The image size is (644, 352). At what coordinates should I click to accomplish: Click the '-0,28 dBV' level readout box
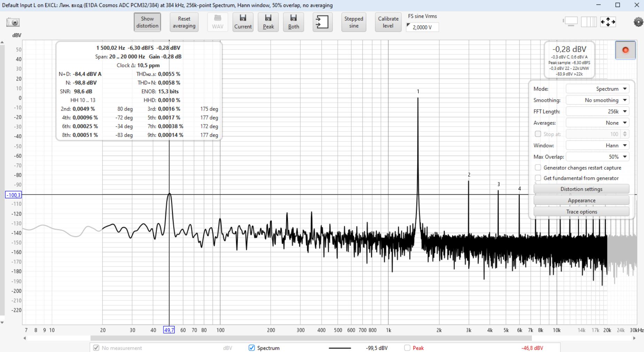(569, 60)
